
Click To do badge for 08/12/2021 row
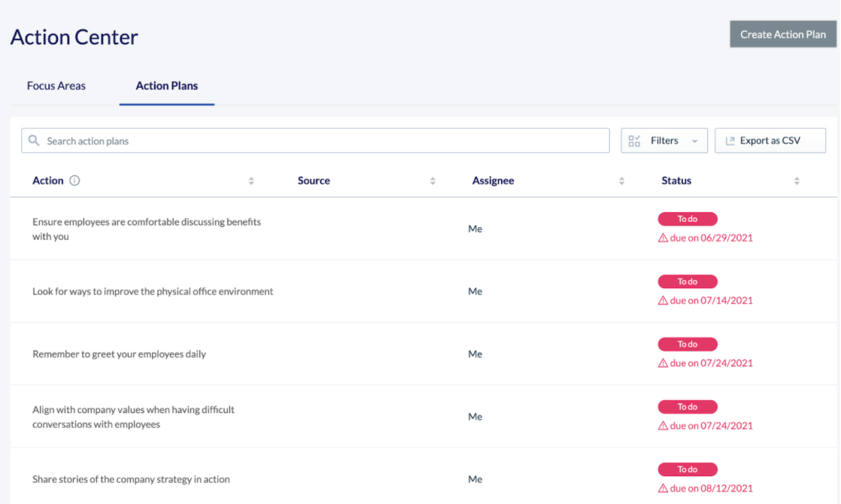[688, 469]
